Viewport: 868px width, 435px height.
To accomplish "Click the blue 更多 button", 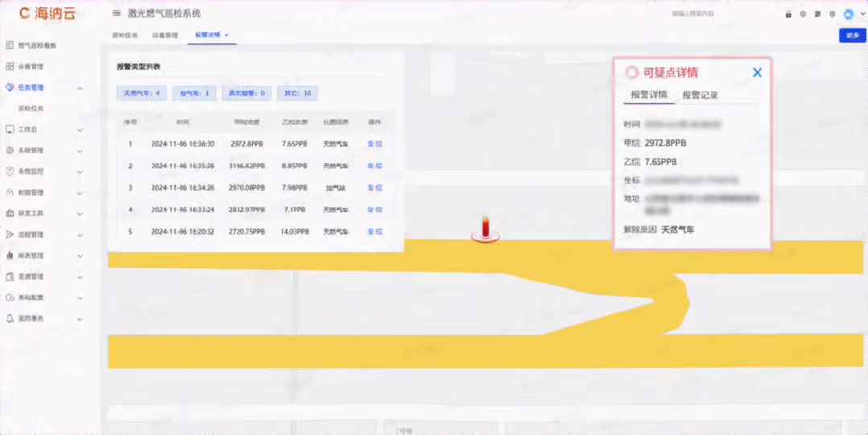I will click(852, 35).
